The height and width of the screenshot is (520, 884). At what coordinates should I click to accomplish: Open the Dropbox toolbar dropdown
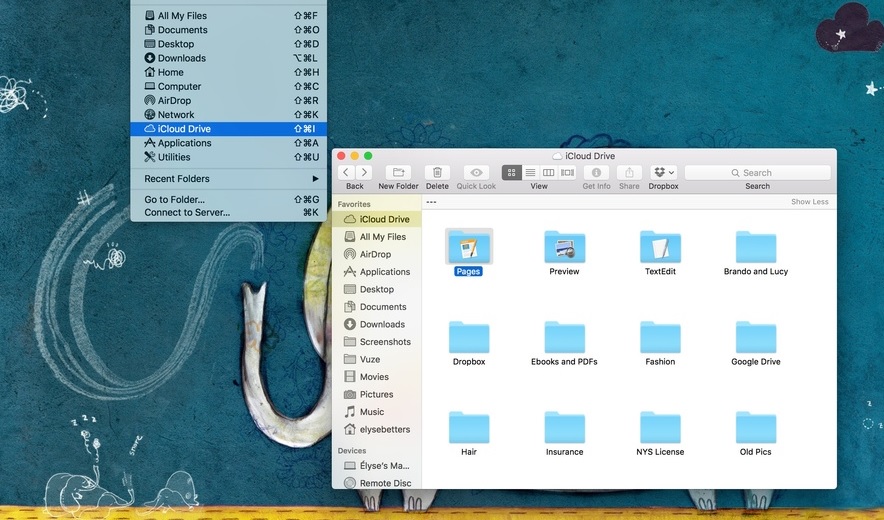[664, 173]
